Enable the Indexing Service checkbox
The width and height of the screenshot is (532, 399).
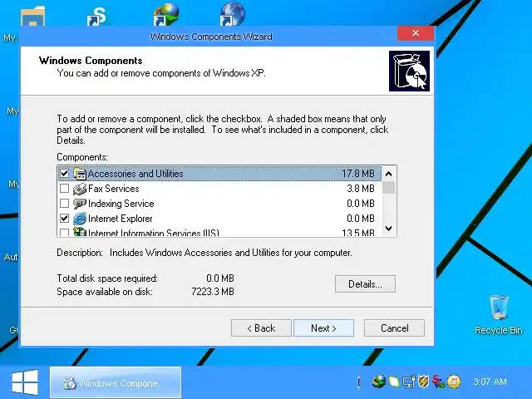pyautogui.click(x=64, y=203)
